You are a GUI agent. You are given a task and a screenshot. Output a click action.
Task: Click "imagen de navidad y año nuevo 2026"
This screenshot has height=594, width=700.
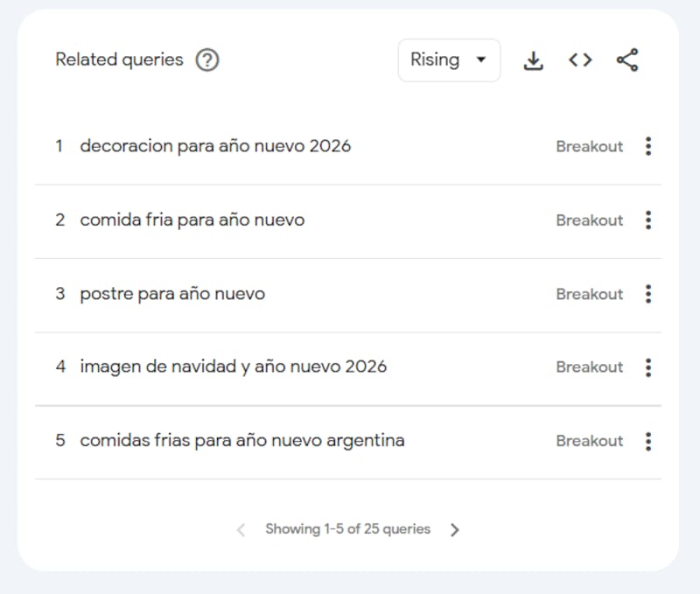tap(234, 367)
